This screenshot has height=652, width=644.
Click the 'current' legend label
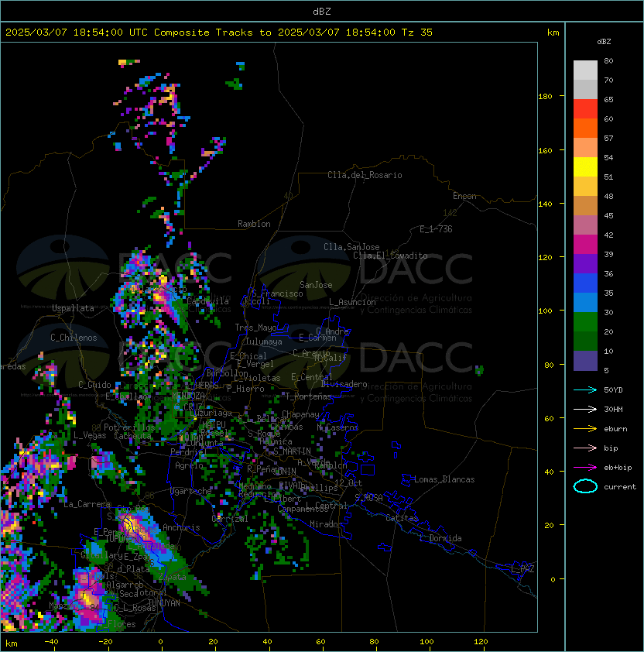point(620,487)
